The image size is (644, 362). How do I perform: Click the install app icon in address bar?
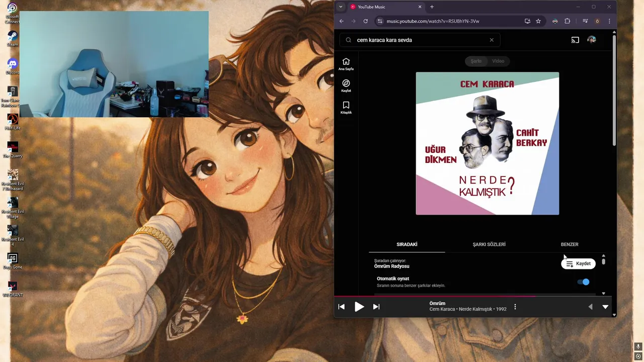[527, 21]
